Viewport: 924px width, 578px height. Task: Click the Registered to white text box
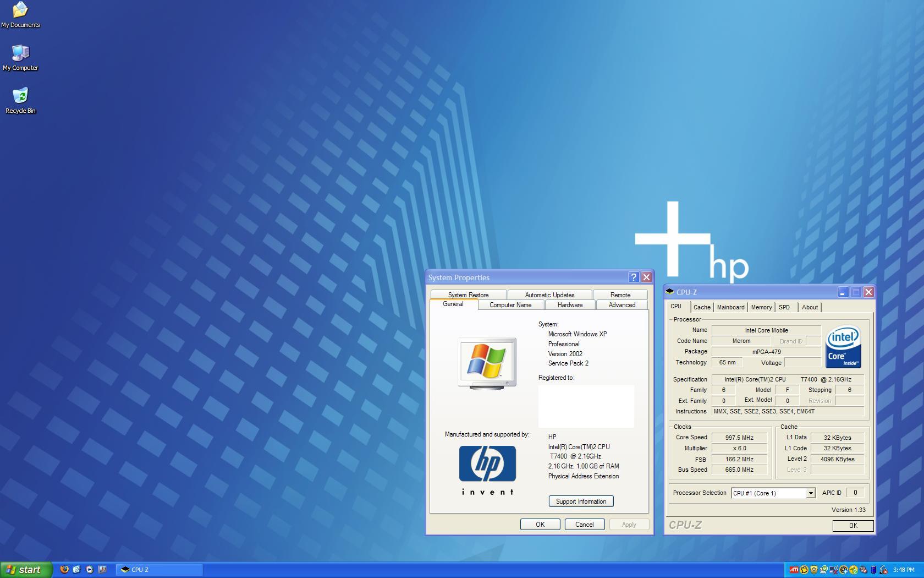pos(586,406)
